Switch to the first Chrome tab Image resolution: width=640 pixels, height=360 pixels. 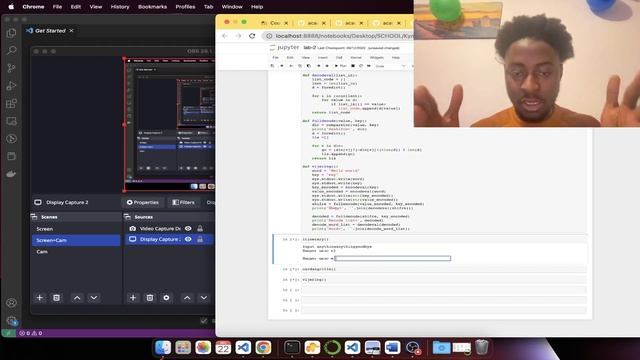[274, 23]
